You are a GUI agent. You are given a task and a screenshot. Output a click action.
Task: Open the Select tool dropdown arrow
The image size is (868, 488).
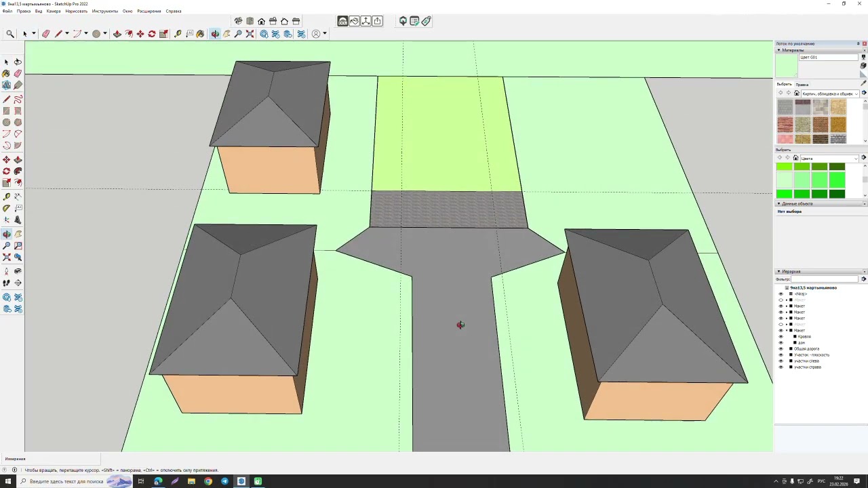[x=33, y=34]
